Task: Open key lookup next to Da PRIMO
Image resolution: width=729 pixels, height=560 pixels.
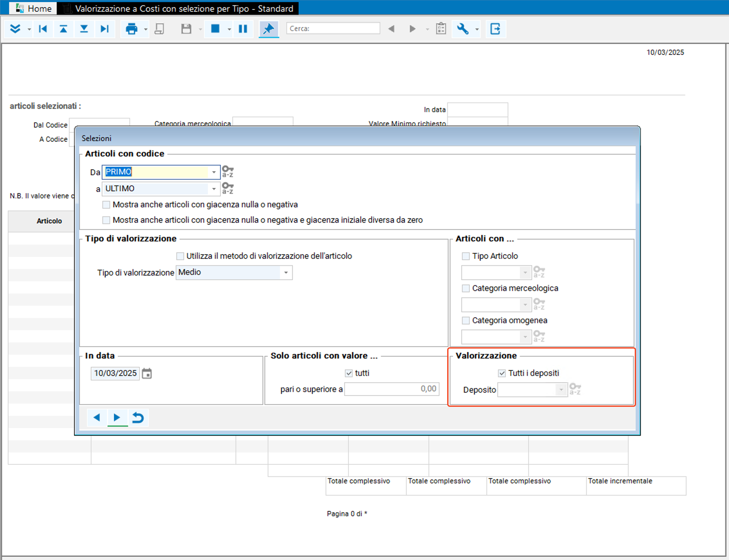Action: (227, 172)
